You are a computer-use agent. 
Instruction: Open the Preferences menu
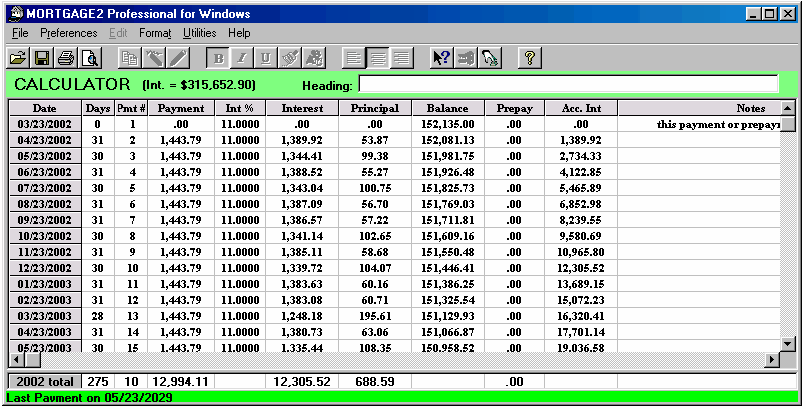68,33
